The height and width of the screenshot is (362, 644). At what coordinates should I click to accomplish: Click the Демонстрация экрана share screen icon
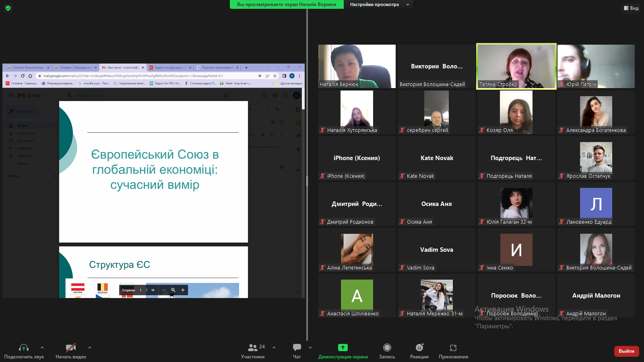click(x=343, y=348)
